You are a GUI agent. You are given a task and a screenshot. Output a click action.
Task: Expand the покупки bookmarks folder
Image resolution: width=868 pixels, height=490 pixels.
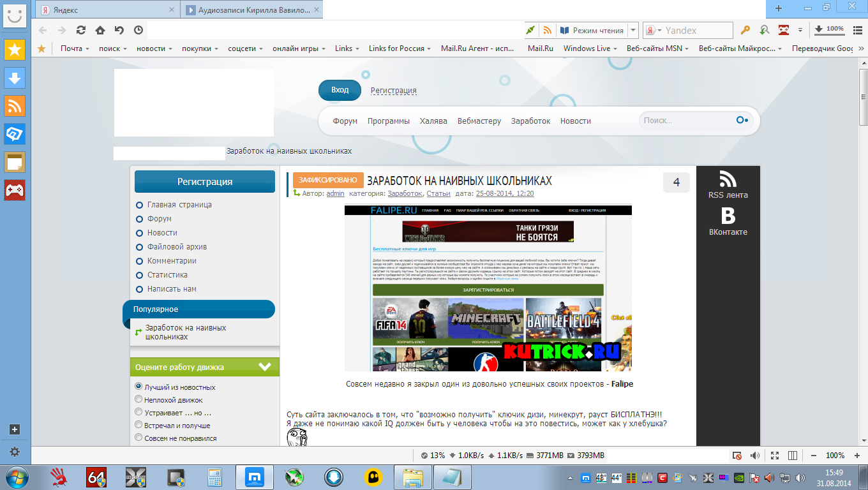click(200, 48)
